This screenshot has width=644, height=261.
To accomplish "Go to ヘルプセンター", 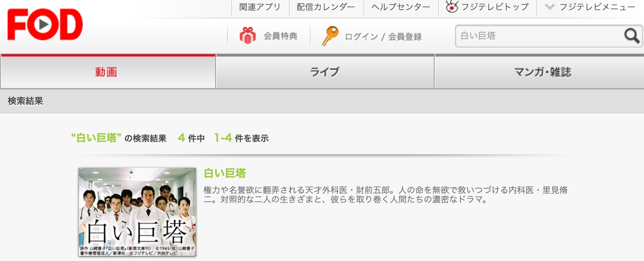I will pyautogui.click(x=401, y=7).
